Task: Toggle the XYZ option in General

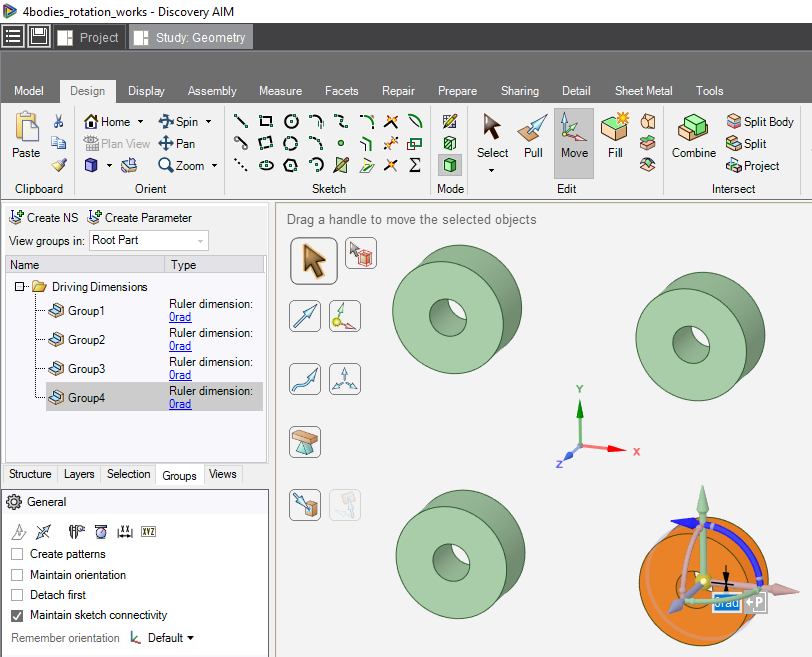Action: coord(149,532)
